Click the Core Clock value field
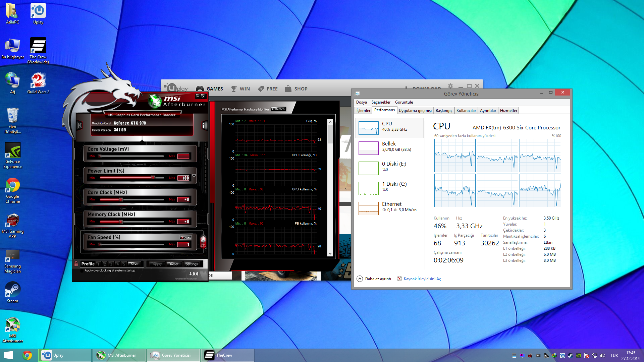The width and height of the screenshot is (644, 362). tap(184, 199)
